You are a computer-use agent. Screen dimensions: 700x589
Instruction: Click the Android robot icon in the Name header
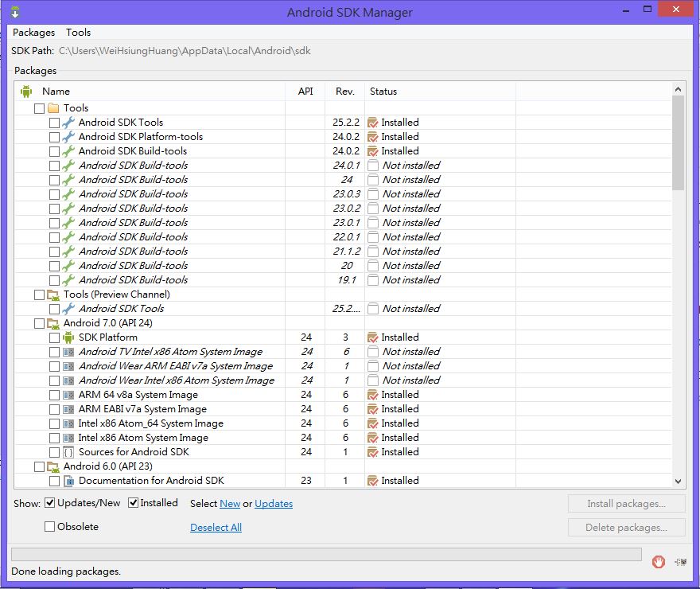click(26, 91)
